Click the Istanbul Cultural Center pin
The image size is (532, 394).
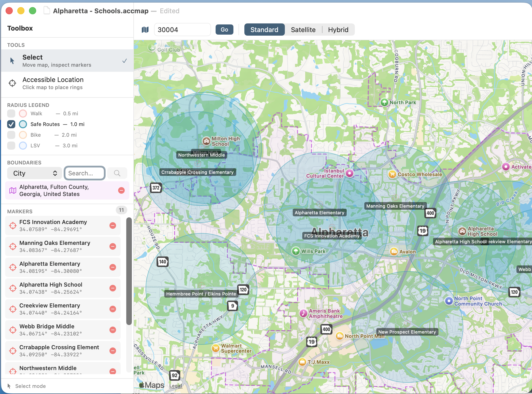click(x=350, y=173)
